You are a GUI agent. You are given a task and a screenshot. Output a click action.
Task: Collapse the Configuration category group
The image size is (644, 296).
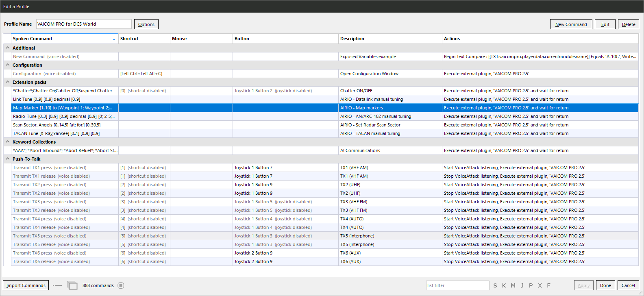[x=7, y=65]
